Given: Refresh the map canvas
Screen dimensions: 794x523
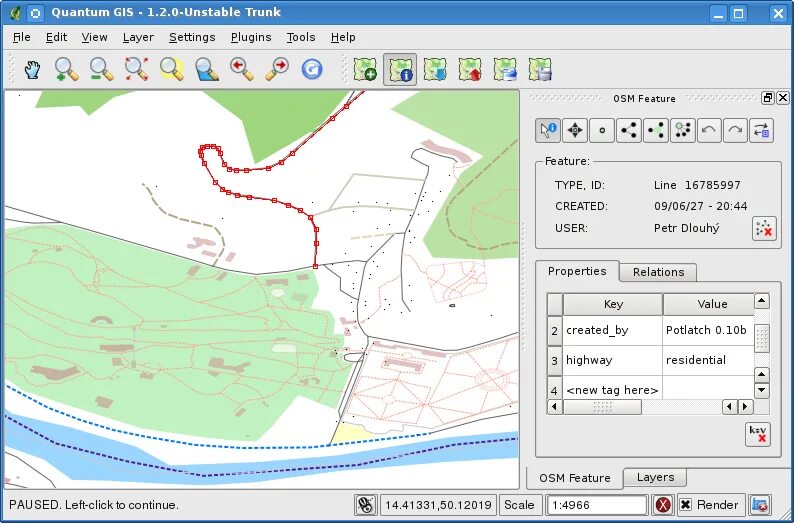Looking at the screenshot, I should click(311, 69).
